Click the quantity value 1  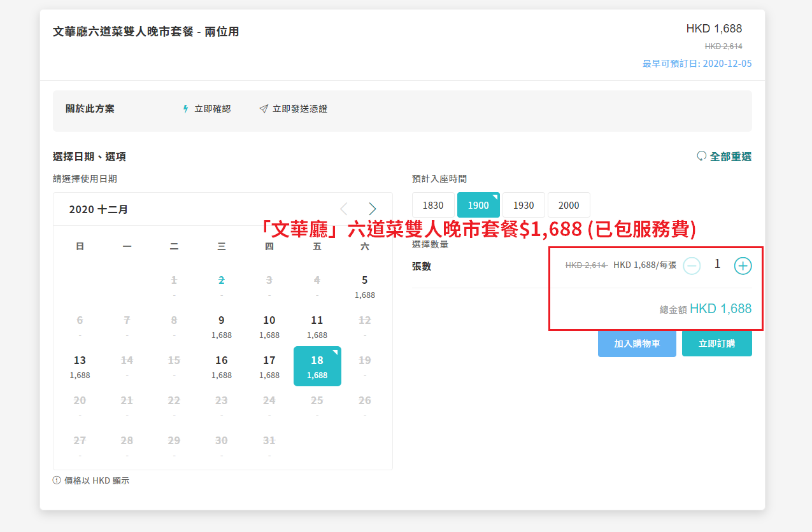[x=717, y=264]
